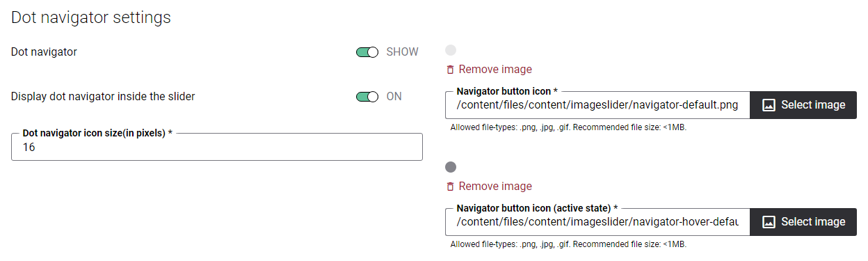Click image icon in first Select image button
The width and height of the screenshot is (868, 261).
coord(769,105)
